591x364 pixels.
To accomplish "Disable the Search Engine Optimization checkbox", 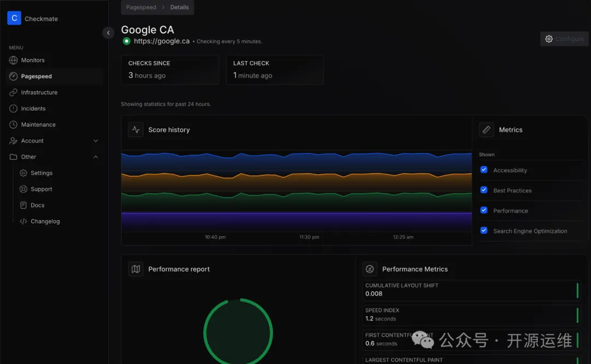I will [484, 231].
